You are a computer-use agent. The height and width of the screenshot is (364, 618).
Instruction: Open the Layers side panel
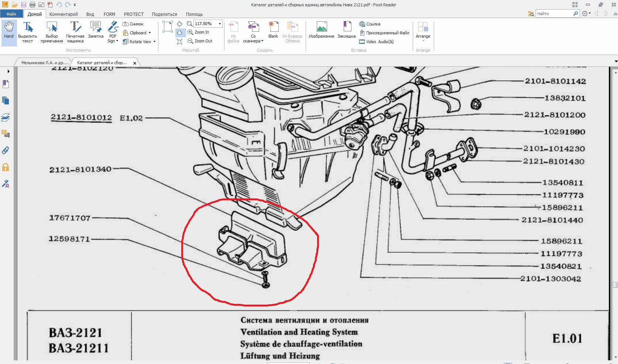6,118
